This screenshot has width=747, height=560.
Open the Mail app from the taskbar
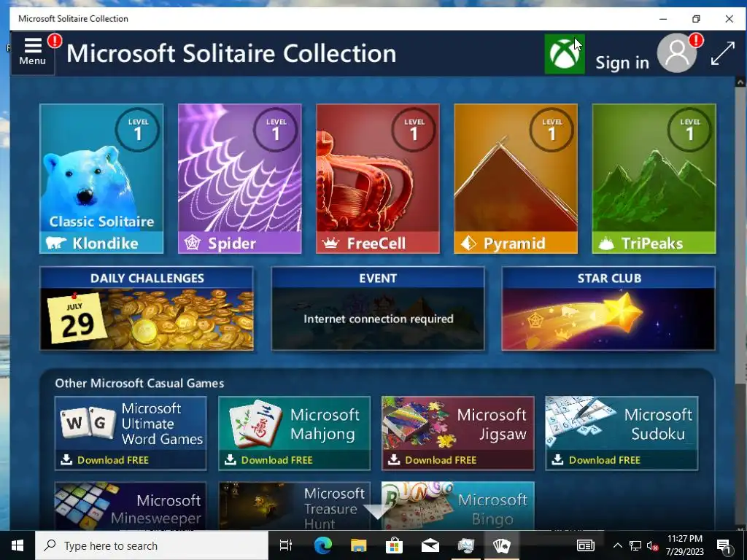(430, 545)
